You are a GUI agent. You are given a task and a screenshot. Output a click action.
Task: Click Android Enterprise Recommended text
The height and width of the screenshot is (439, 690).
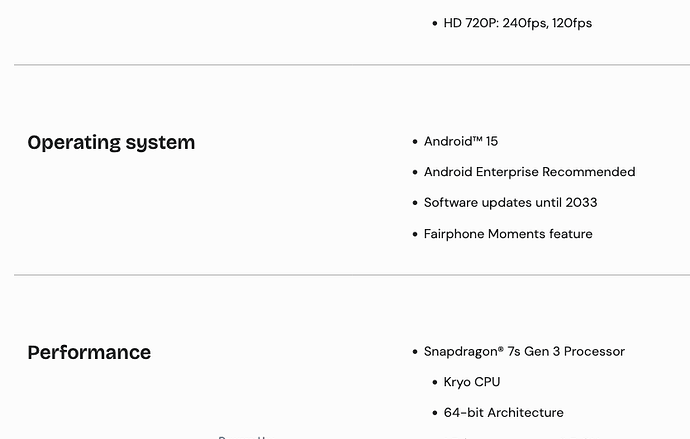529,172
